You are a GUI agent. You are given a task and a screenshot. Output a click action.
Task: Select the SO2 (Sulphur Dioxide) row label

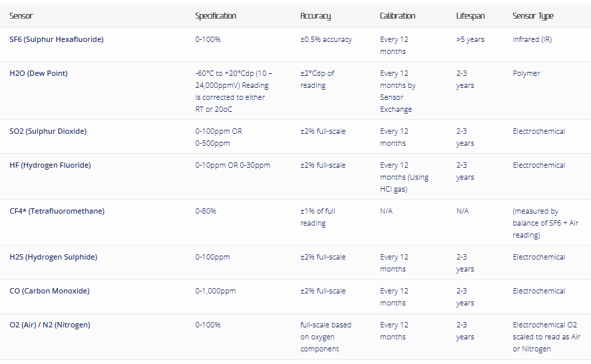coord(48,131)
